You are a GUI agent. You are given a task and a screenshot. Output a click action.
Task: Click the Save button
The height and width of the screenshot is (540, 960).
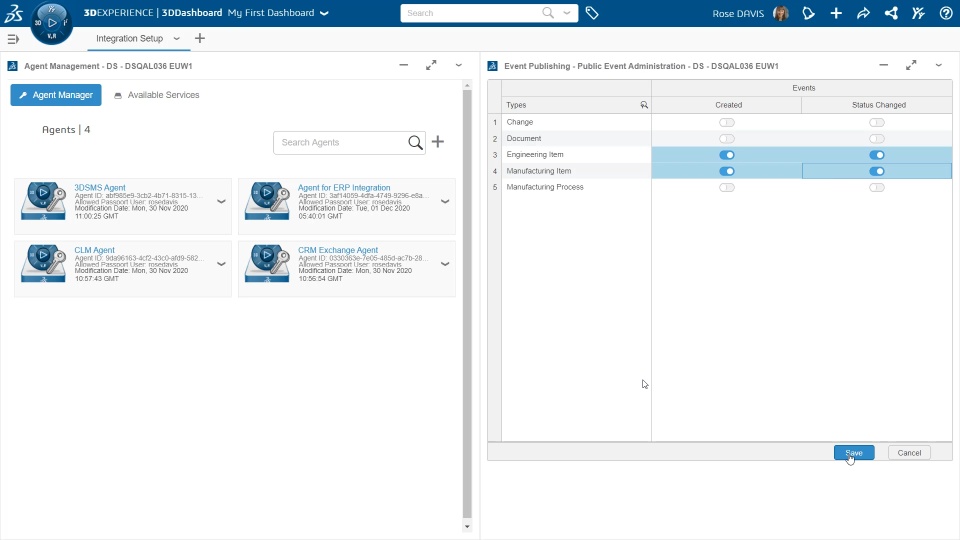(x=854, y=452)
